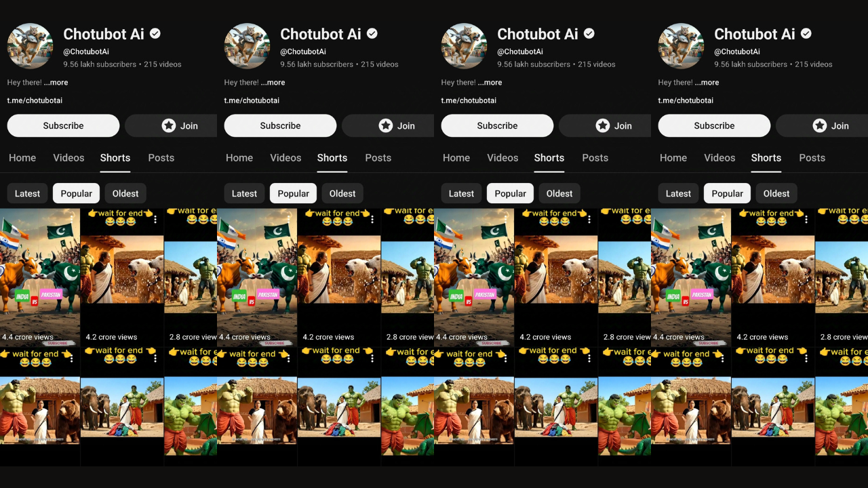The height and width of the screenshot is (488, 868).
Task: Click verified badge beside second Chotubot Ai title
Action: 372,33
